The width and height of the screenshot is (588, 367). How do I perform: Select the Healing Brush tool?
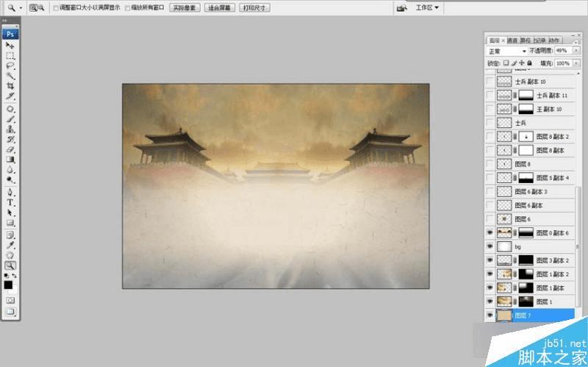(x=10, y=109)
